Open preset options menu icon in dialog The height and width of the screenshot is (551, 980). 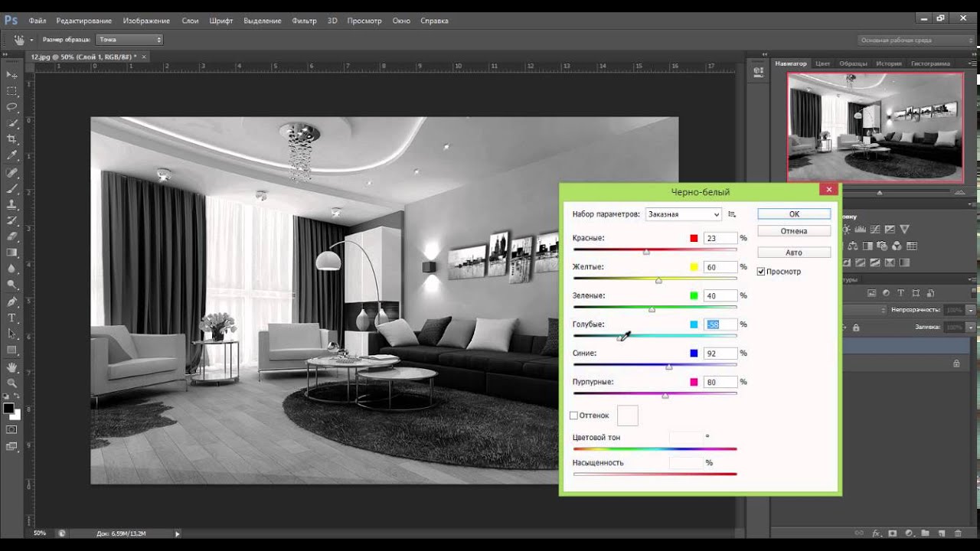point(732,214)
